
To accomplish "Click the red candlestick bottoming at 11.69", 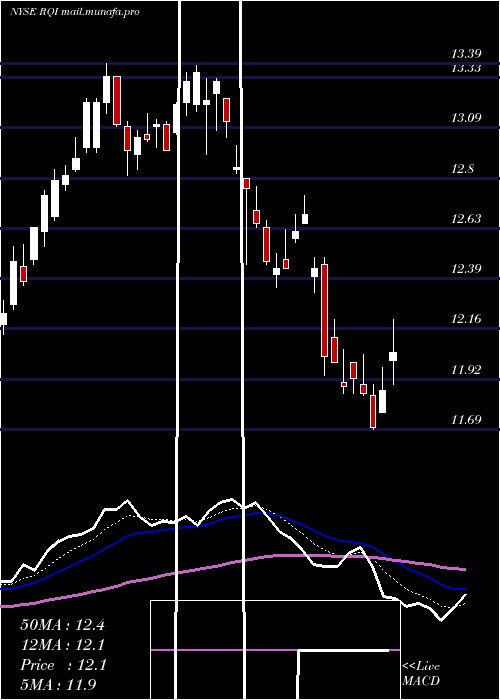I will point(373,411).
